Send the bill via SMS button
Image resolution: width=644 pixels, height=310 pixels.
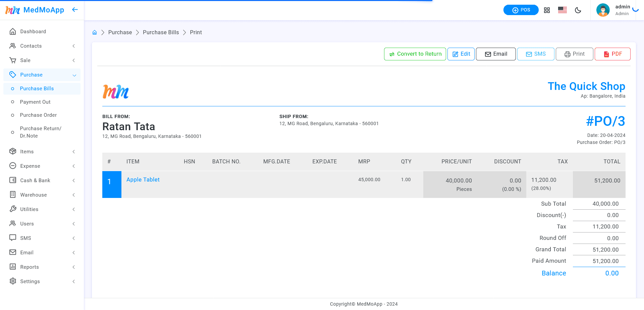click(535, 54)
